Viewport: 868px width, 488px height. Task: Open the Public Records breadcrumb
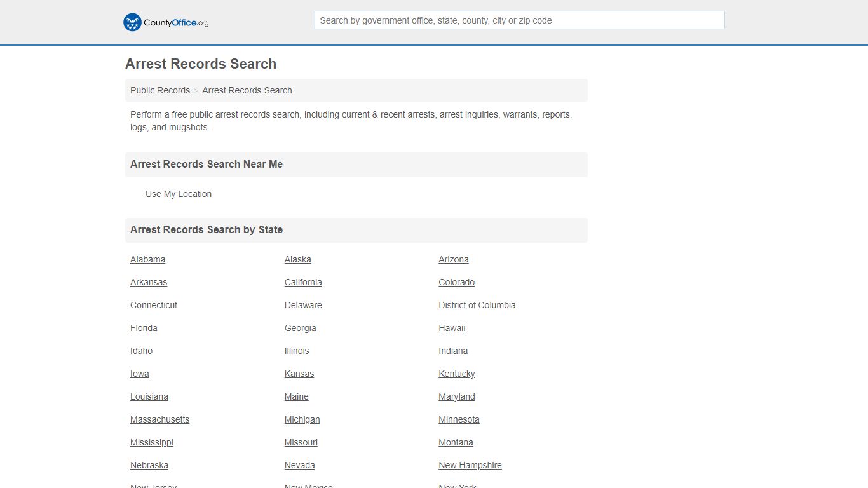[x=160, y=90]
